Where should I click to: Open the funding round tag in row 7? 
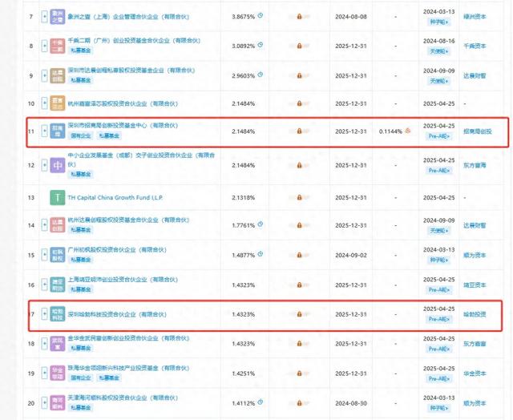click(x=438, y=22)
